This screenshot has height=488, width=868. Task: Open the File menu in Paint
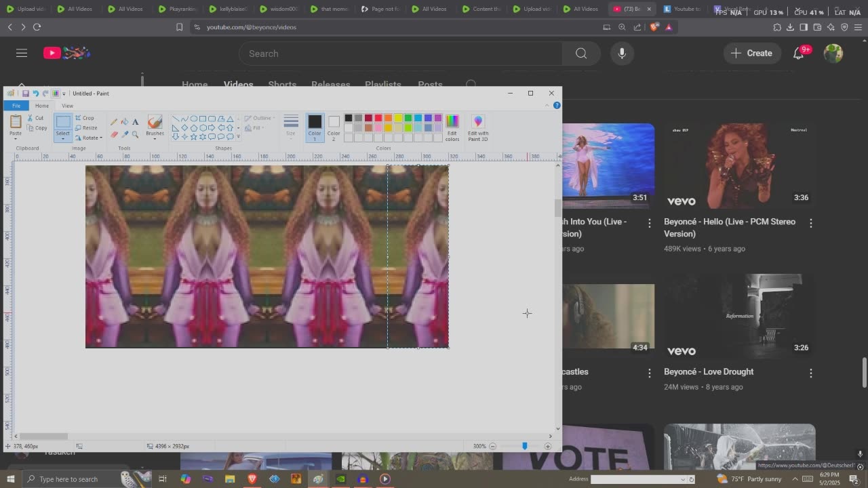coord(16,106)
